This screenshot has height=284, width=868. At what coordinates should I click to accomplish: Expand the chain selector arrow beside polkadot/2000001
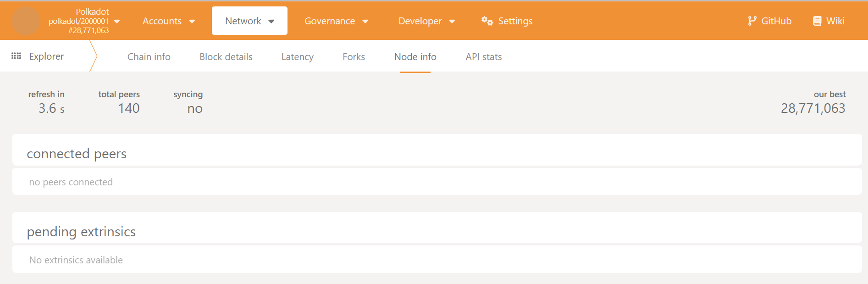117,21
